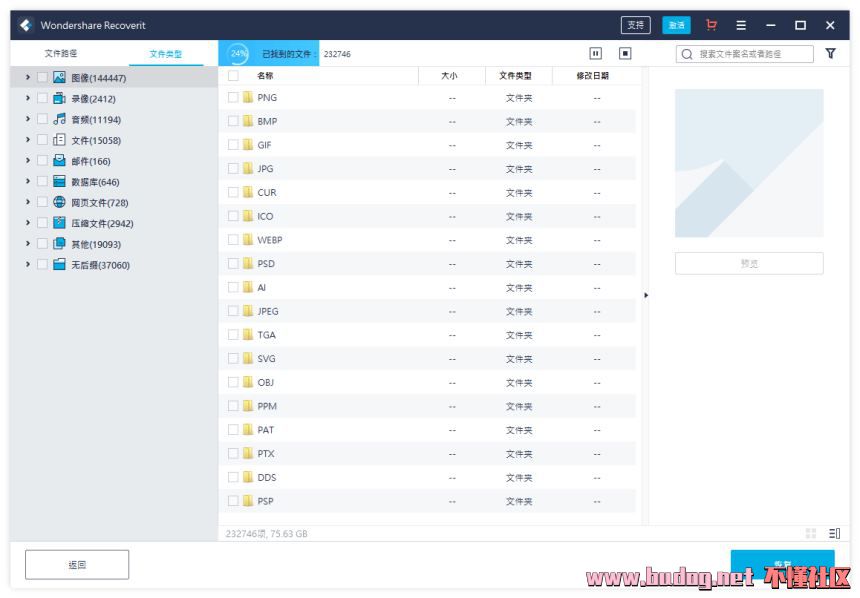Check the PNG folder checkbox

tap(233, 97)
